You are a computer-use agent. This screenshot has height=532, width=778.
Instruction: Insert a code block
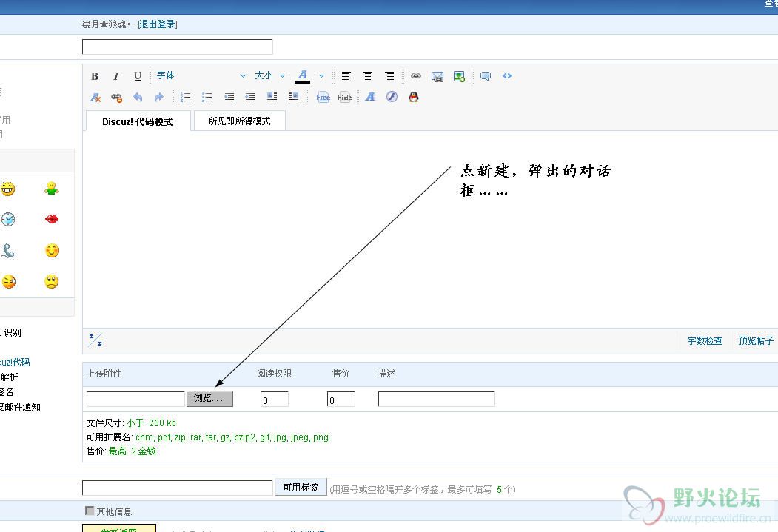pyautogui.click(x=506, y=76)
